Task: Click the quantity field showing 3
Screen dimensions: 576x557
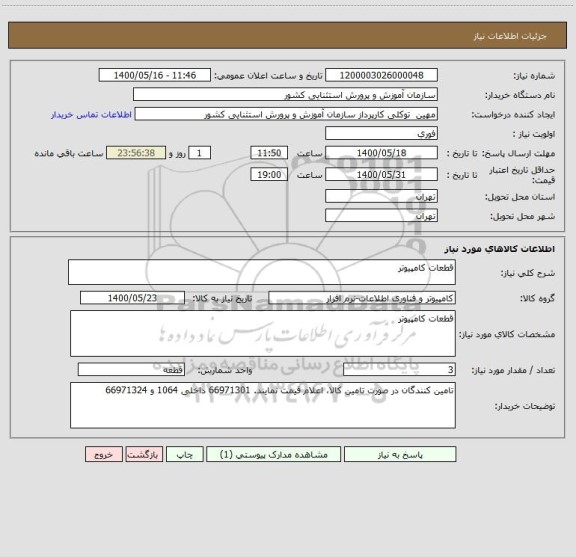Action: point(399,370)
